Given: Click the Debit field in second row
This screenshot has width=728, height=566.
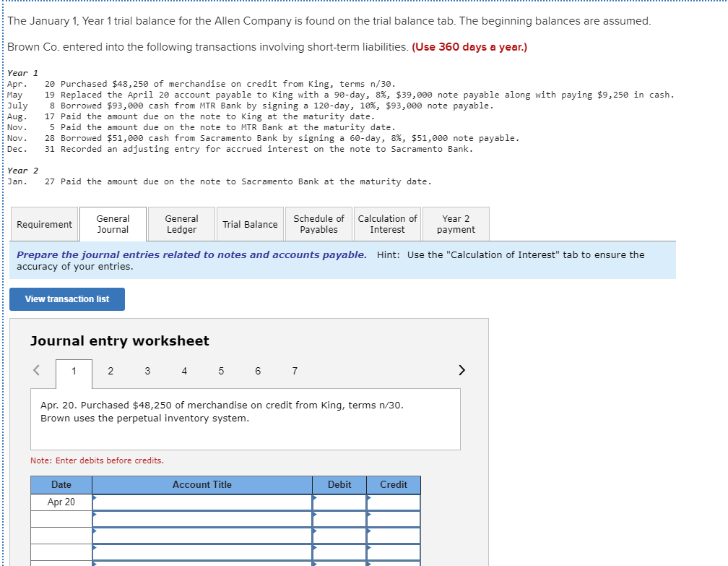Looking at the screenshot, I should click(340, 519).
